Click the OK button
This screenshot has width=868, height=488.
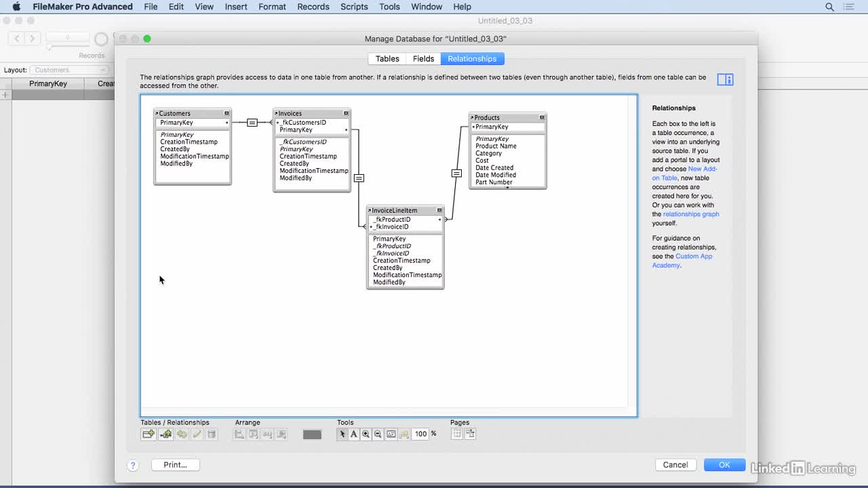point(724,465)
